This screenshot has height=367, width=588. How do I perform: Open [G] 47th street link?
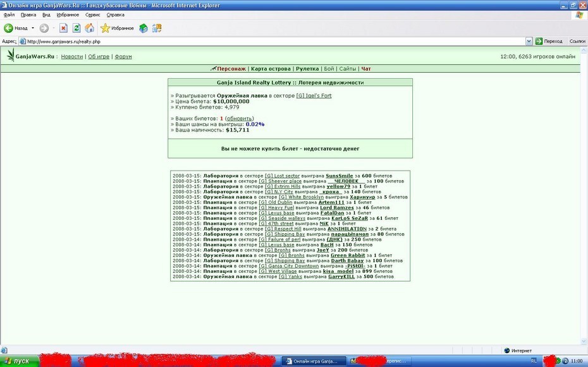tap(276, 224)
